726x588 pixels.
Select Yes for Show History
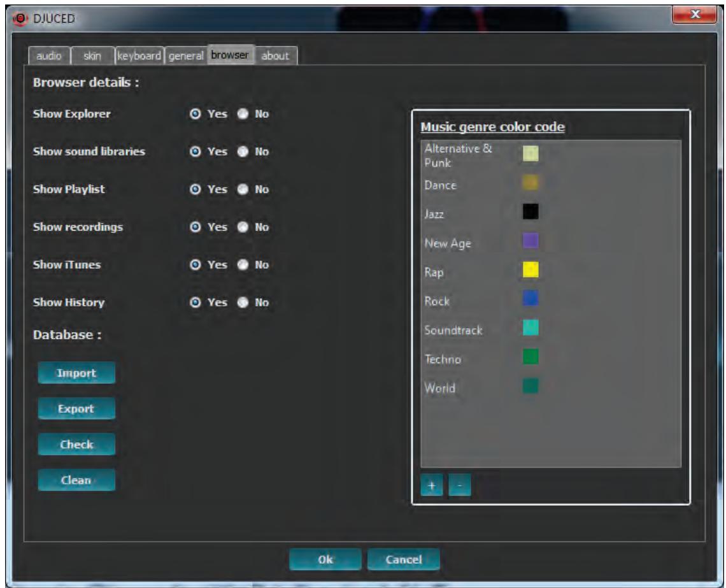(196, 303)
